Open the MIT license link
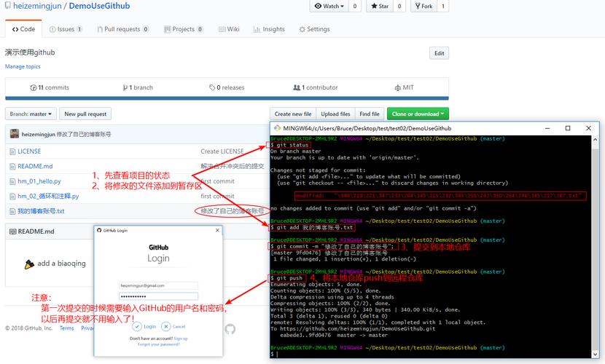The height and width of the screenshot is (364, 605). (x=404, y=87)
